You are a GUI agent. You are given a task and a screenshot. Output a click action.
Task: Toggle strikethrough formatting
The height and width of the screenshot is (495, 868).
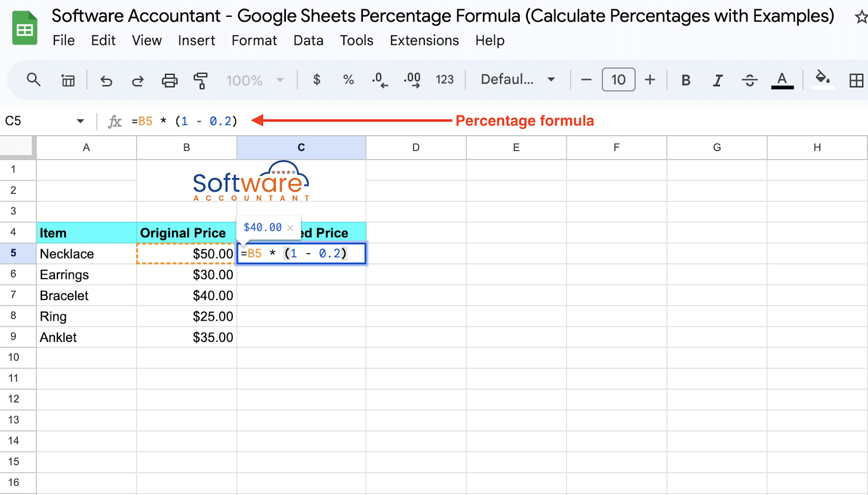(x=750, y=80)
